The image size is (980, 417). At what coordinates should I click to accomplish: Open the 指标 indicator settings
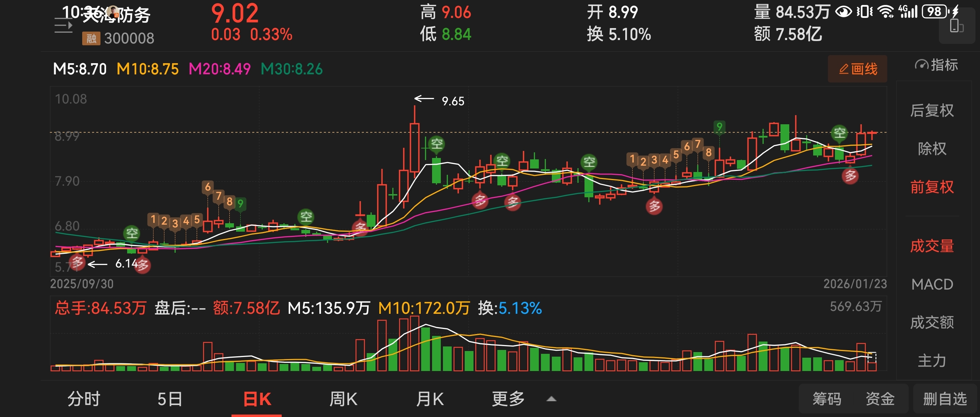pos(936,65)
